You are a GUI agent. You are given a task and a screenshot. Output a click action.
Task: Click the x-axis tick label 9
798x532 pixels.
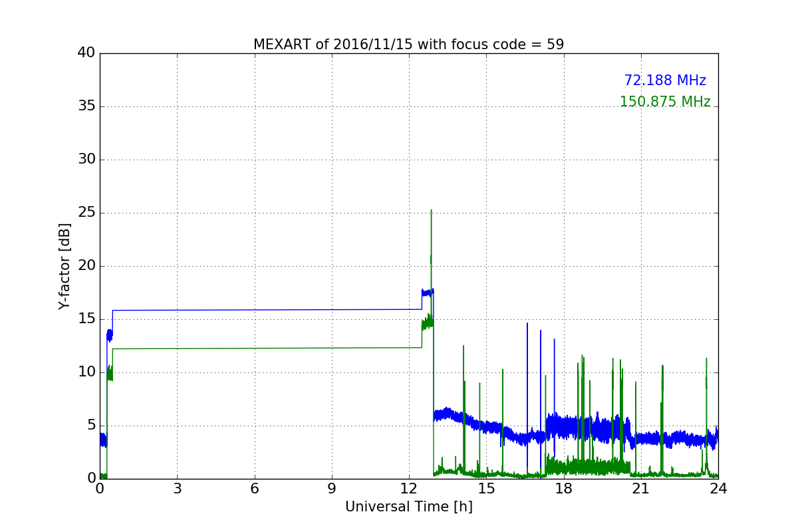click(x=332, y=489)
